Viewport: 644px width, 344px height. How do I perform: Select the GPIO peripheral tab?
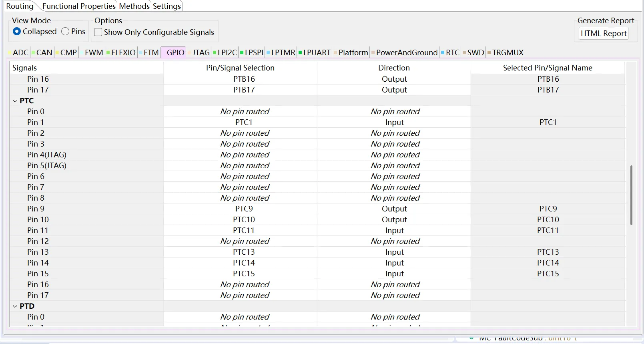[174, 52]
